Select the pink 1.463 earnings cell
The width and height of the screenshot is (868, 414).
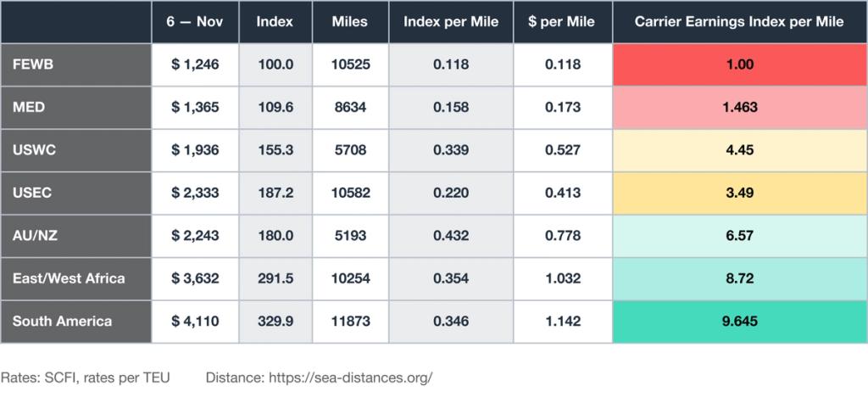point(739,107)
